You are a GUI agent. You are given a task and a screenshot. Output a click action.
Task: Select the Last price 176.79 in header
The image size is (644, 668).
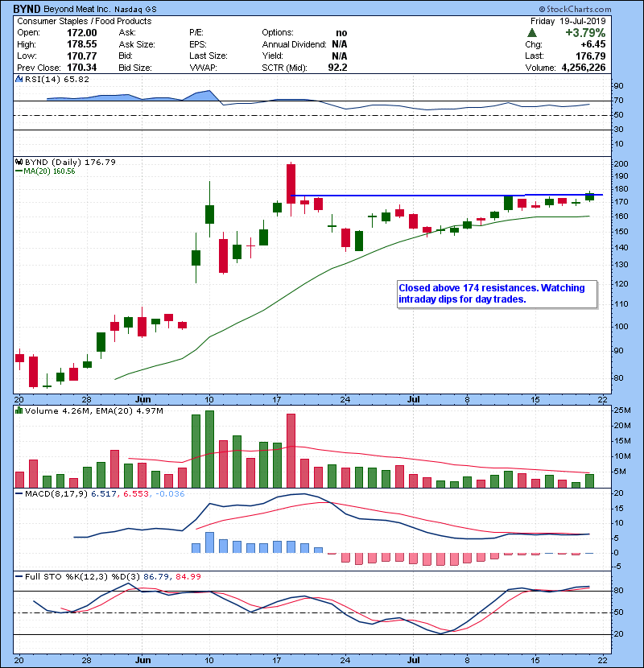pos(590,56)
